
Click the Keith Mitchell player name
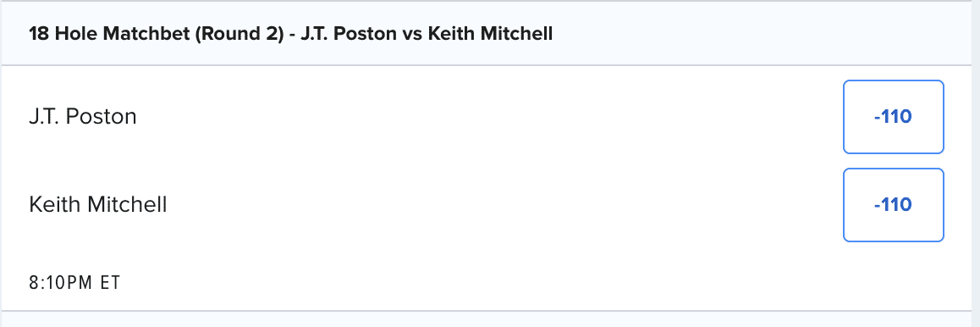click(x=98, y=204)
